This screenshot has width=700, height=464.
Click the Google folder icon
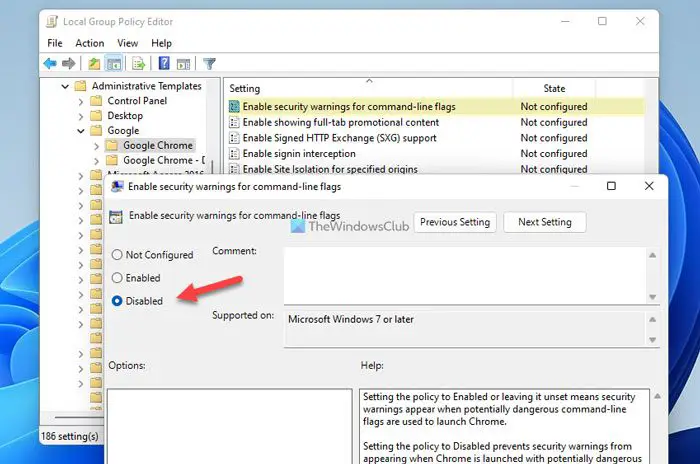(96, 130)
